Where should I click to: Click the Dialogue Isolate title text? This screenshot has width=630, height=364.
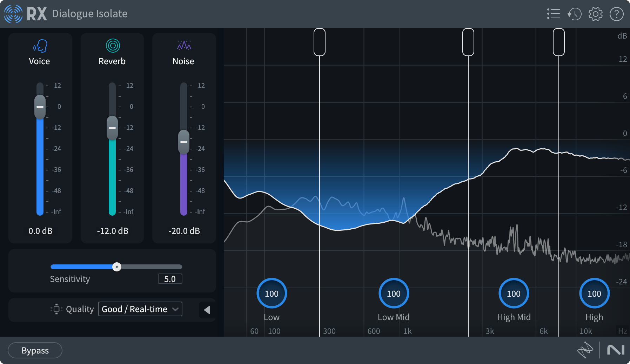click(89, 14)
